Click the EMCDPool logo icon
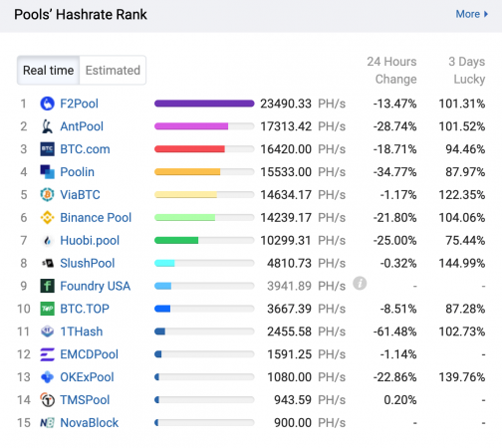 [x=47, y=354]
